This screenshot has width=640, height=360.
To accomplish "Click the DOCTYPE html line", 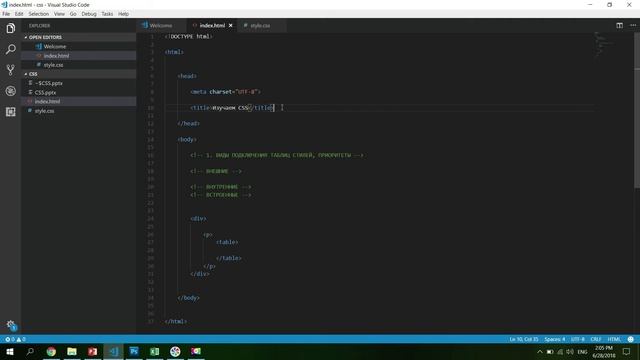I will click(x=189, y=36).
